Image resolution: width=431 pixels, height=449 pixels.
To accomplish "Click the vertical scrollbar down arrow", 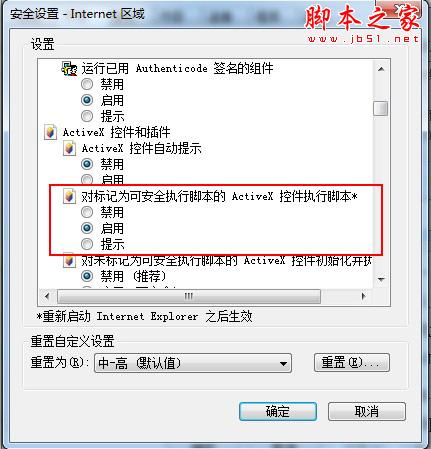I will [381, 280].
